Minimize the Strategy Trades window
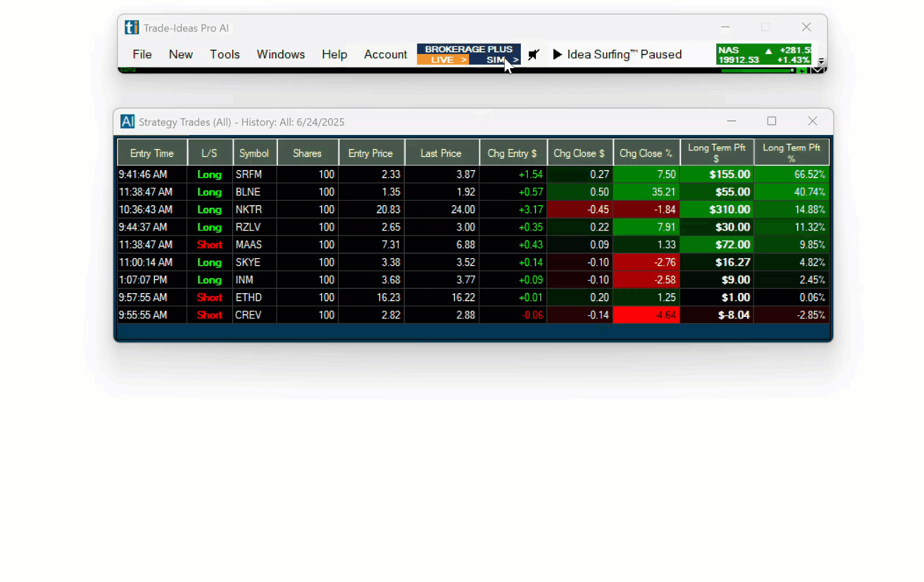 (731, 121)
